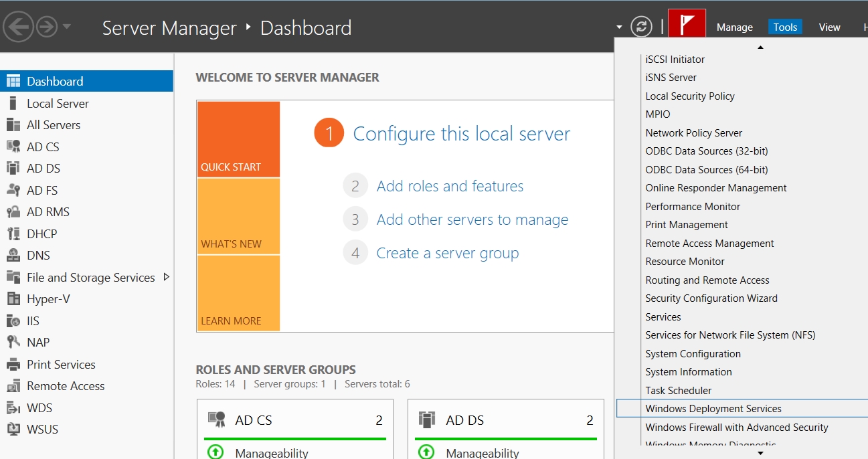Open the dropdown arrow left of refresh

[x=620, y=27]
